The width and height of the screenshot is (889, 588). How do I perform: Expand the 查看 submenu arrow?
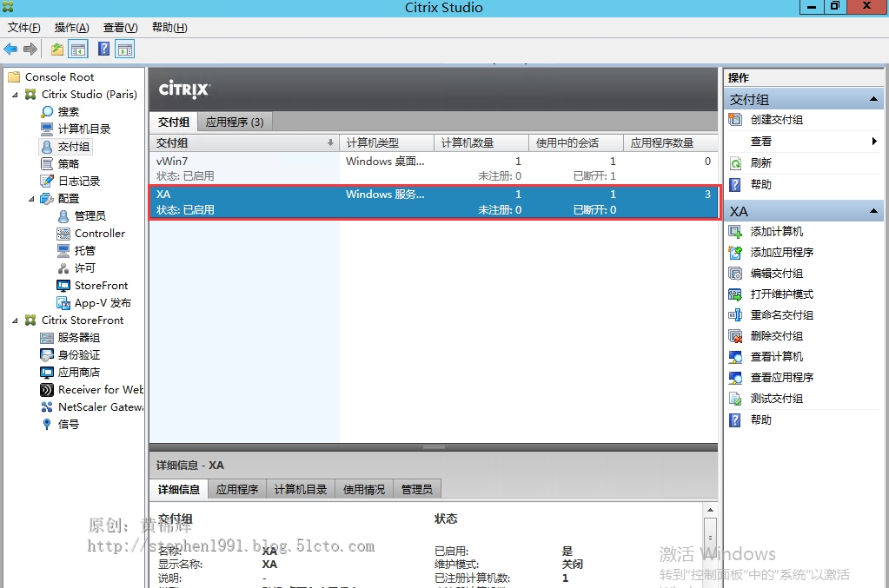(873, 141)
